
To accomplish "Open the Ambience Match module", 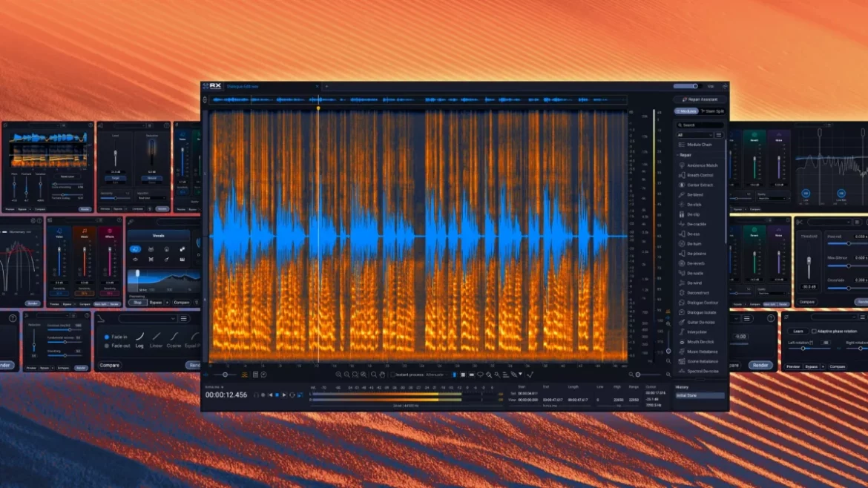I will tap(697, 165).
